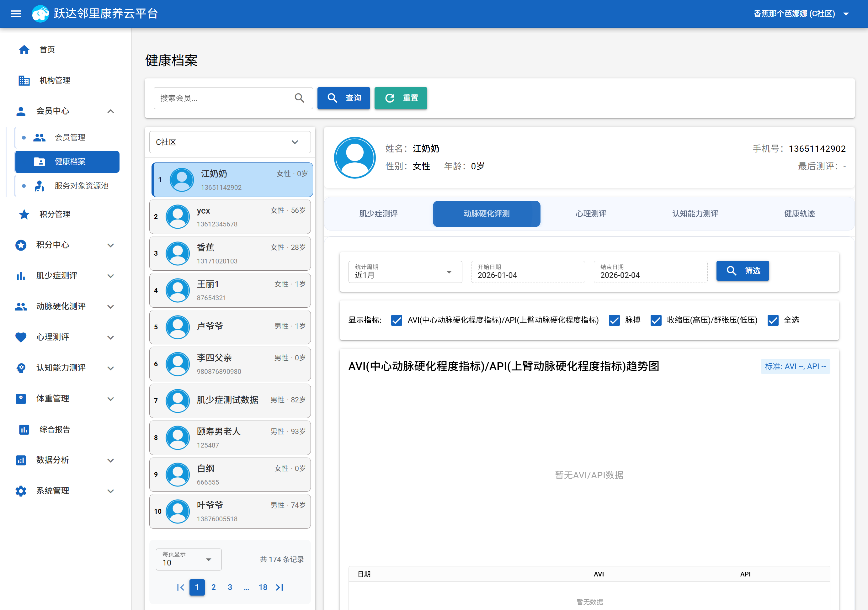The height and width of the screenshot is (610, 868).
Task: Click the star icon for 积分管理
Action: point(24,214)
